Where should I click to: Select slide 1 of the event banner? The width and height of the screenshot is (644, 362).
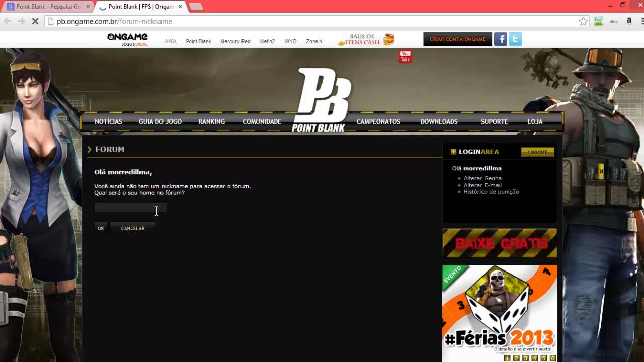[507, 358]
